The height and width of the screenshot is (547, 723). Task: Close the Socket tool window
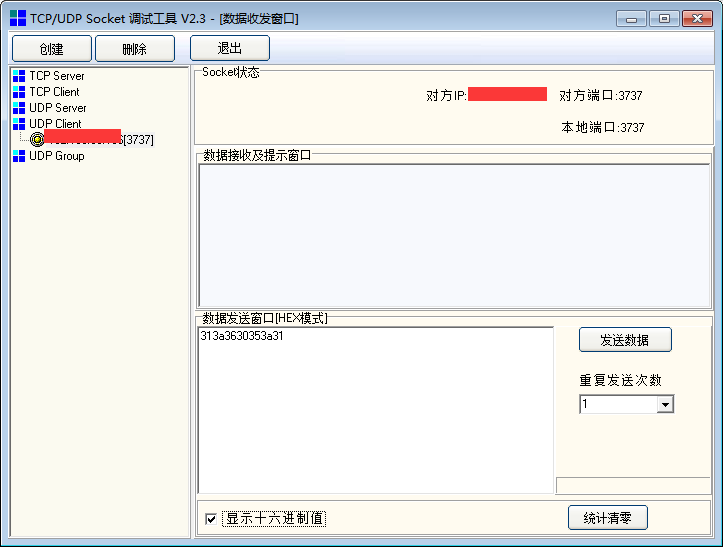coord(697,19)
